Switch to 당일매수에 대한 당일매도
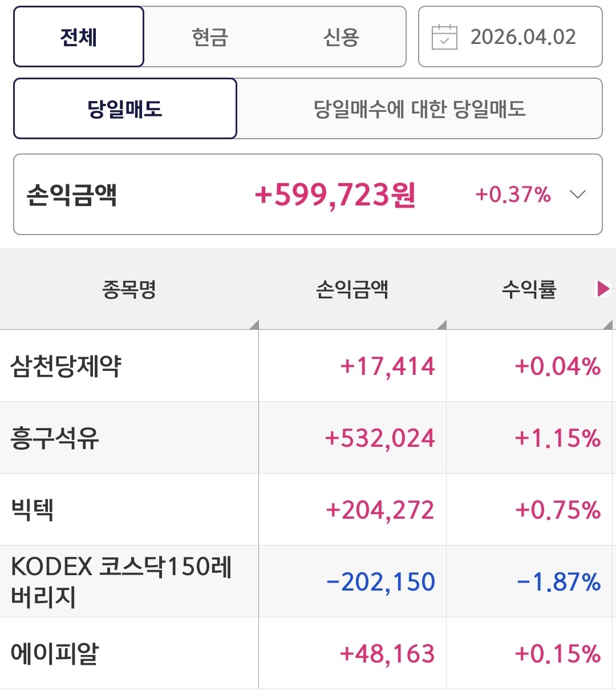Viewport: 616px width, 695px height. tap(419, 108)
